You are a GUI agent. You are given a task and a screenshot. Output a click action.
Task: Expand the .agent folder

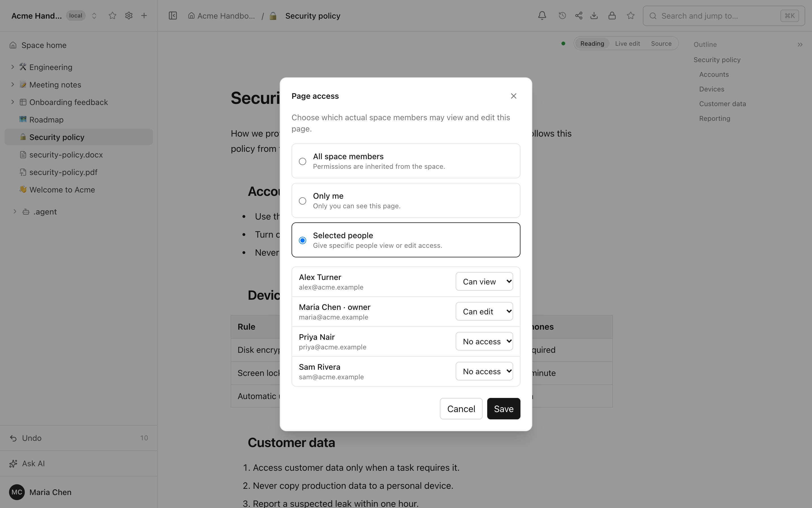coord(15,211)
